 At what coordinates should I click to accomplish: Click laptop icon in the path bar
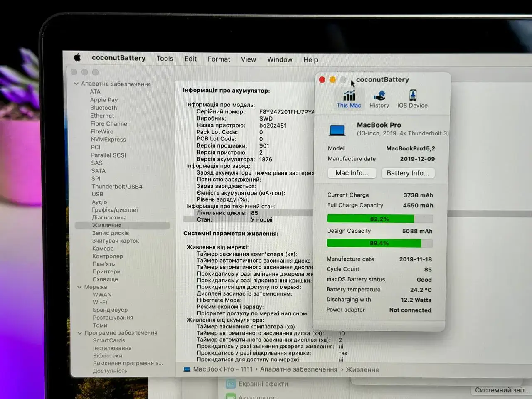coord(187,369)
